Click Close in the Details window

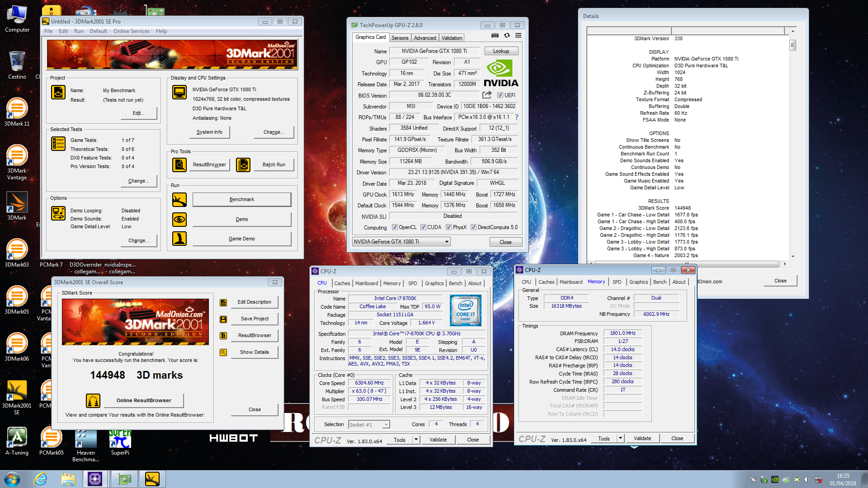[x=780, y=281]
